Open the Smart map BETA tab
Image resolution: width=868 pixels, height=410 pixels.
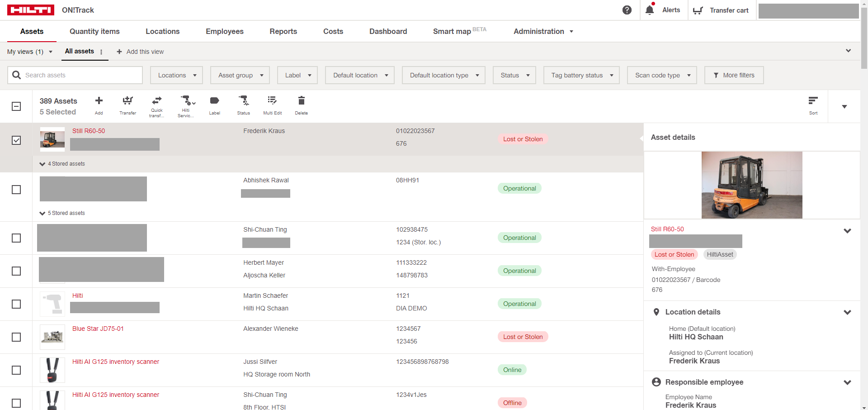point(460,31)
